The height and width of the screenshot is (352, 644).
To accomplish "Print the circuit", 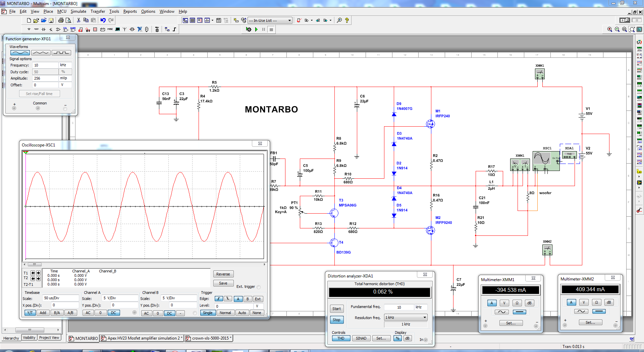I will (x=61, y=20).
